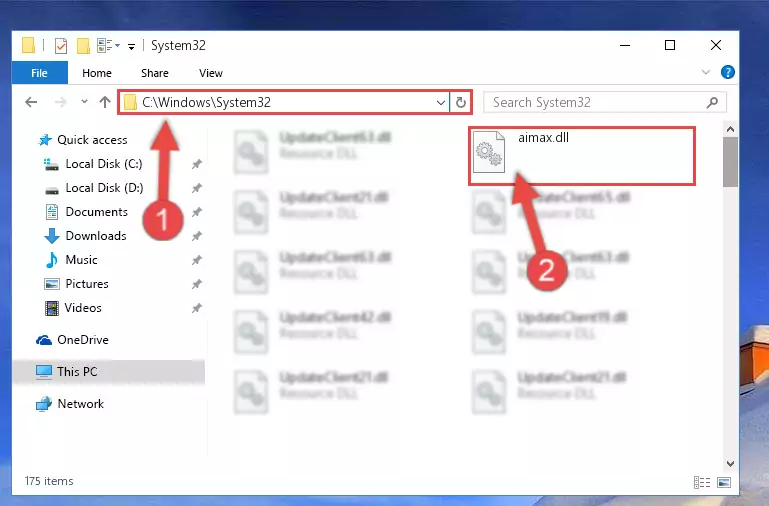Click the scroll up arrow of file list
This screenshot has width=769, height=506.
click(x=730, y=129)
